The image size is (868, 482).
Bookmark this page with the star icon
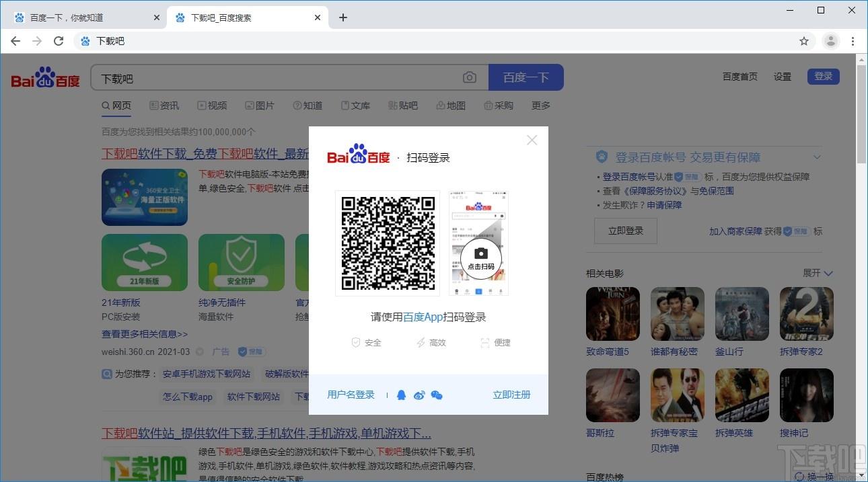click(804, 41)
